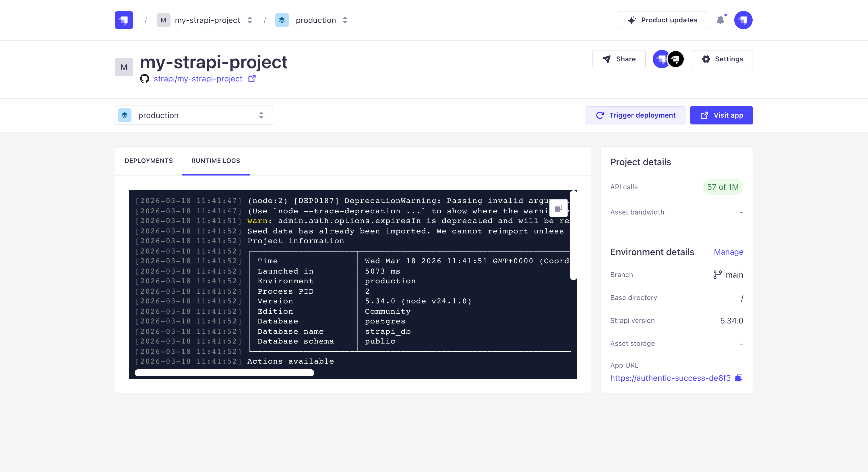Screen dimensions: 868x472
Task: Open notifications via the bell icon
Action: (721, 20)
